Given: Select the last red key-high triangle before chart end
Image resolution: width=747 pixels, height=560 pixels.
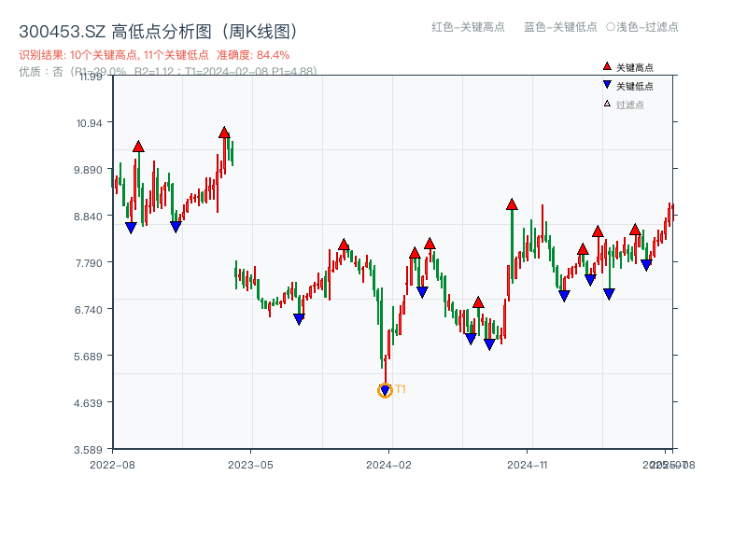Looking at the screenshot, I should (635, 230).
